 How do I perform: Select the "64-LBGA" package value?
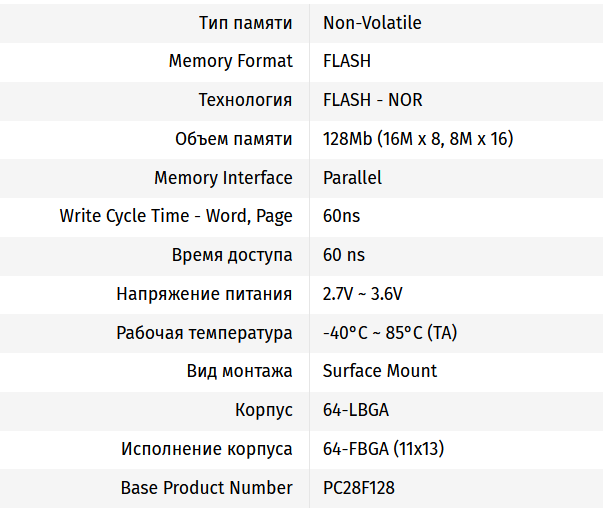pyautogui.click(x=355, y=410)
